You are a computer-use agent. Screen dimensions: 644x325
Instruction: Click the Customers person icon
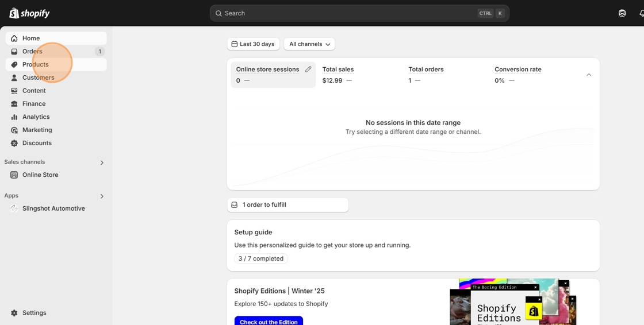click(14, 78)
